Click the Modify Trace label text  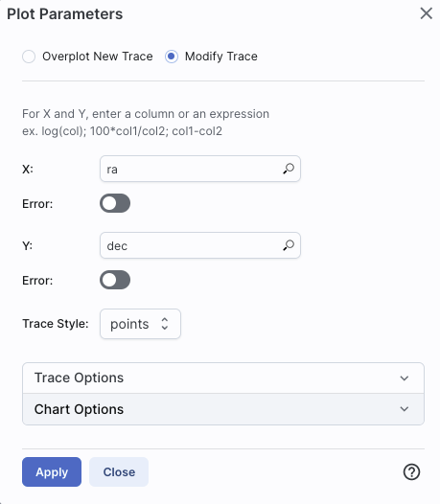(x=221, y=57)
